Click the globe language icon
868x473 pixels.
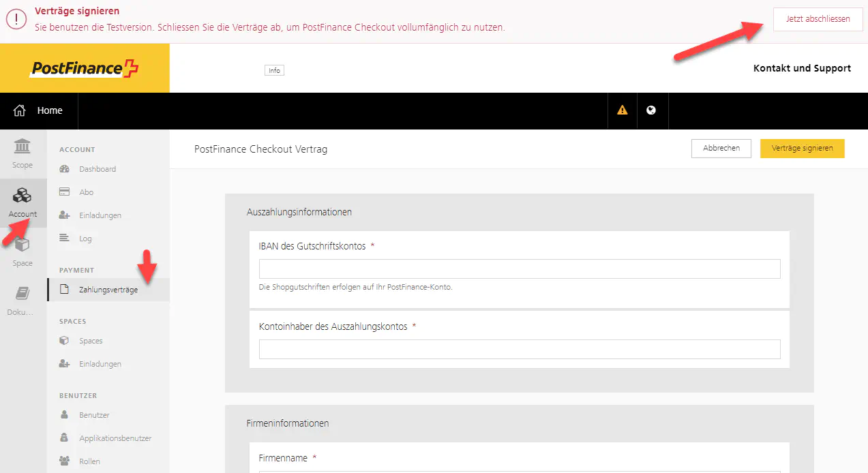tap(651, 110)
